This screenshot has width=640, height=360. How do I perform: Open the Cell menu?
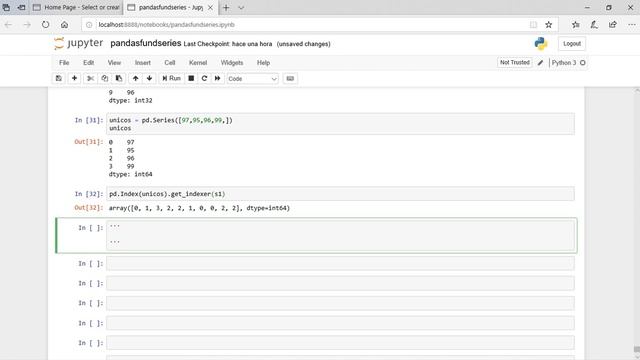pyautogui.click(x=170, y=63)
